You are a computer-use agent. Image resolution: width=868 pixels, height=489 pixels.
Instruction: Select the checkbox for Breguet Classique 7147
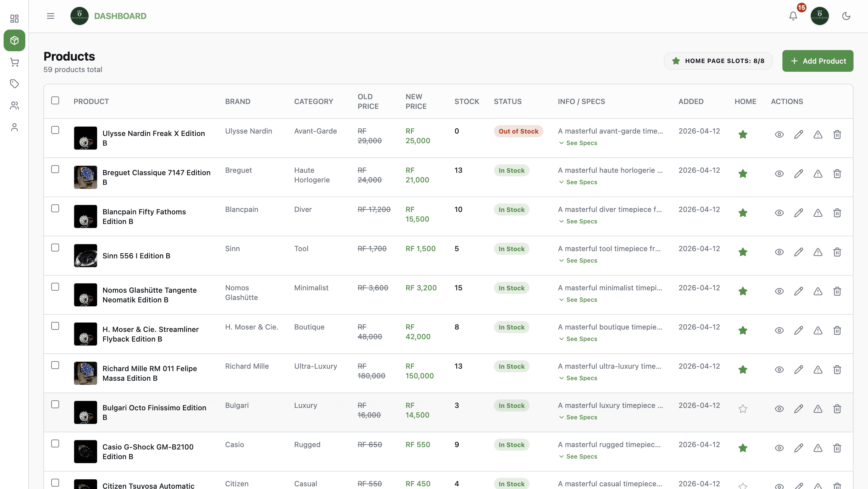55,169
